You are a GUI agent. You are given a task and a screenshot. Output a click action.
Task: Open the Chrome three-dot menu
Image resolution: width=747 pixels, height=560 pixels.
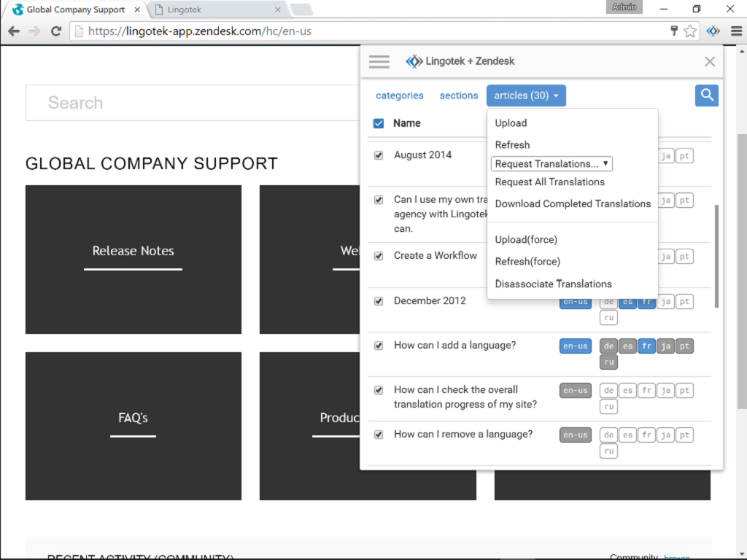[735, 31]
